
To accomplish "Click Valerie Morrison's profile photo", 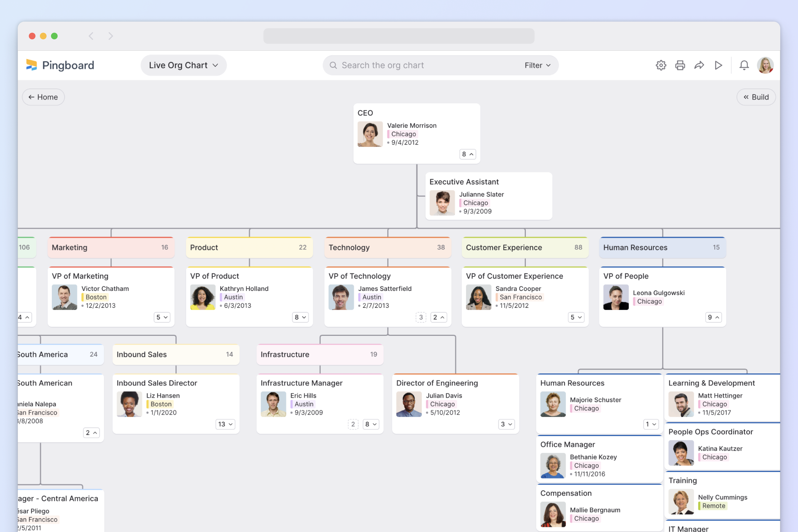I will click(370, 134).
